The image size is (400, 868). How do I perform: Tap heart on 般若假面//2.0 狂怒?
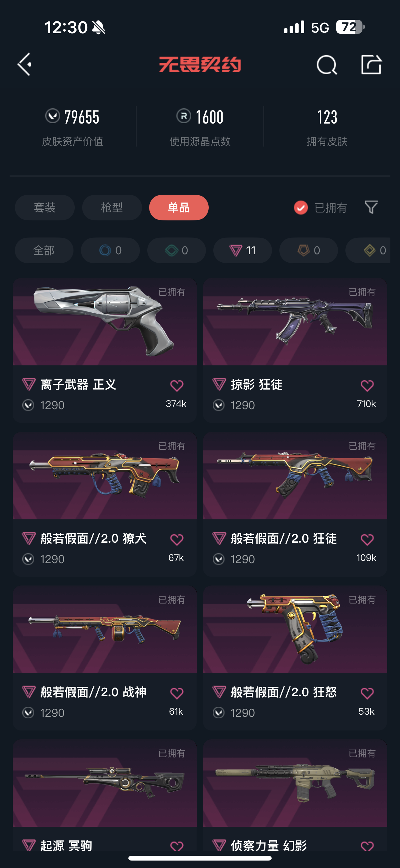coord(367,693)
